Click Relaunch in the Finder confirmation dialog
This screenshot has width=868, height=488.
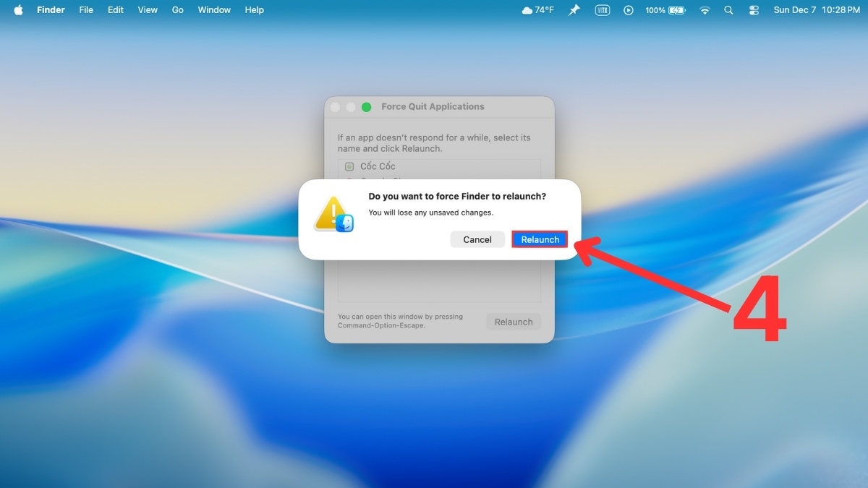tap(540, 239)
